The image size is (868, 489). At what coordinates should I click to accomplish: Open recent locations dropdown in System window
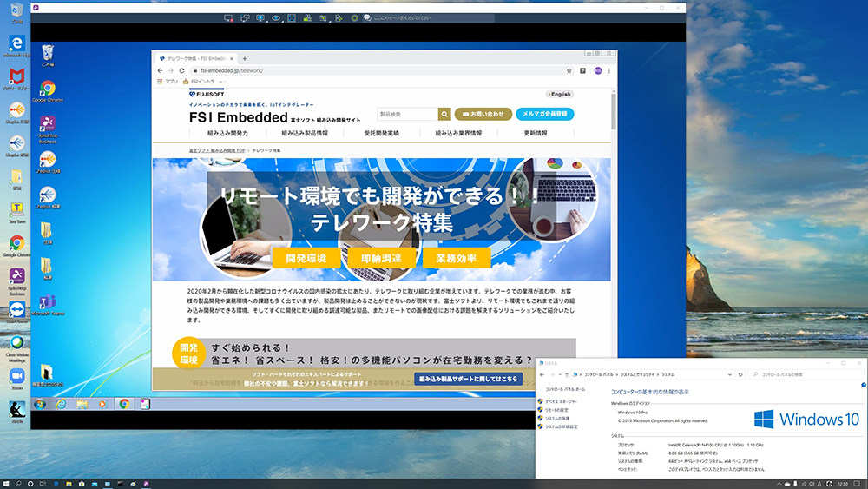point(559,375)
